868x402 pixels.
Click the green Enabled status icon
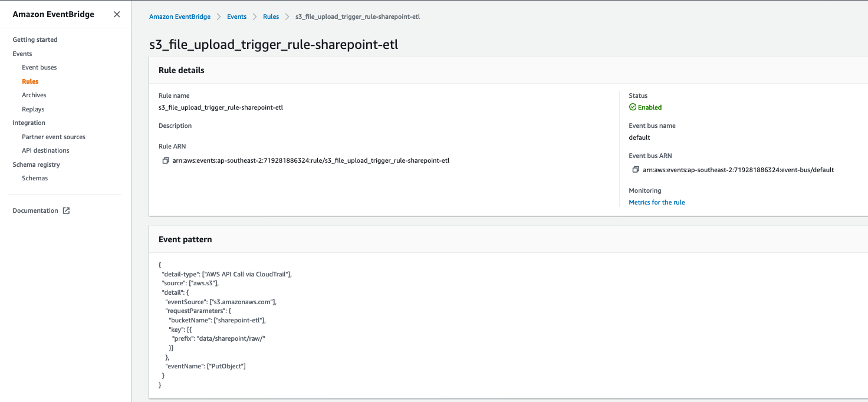[x=633, y=107]
